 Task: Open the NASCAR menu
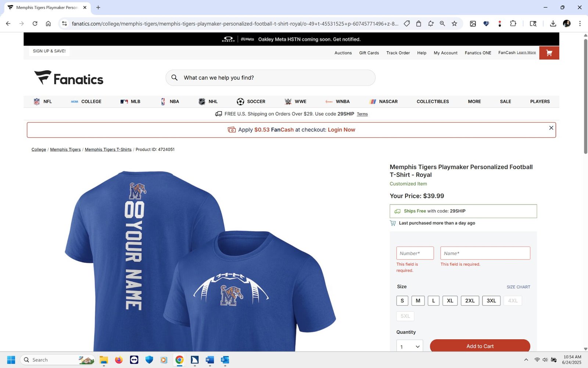(383, 102)
